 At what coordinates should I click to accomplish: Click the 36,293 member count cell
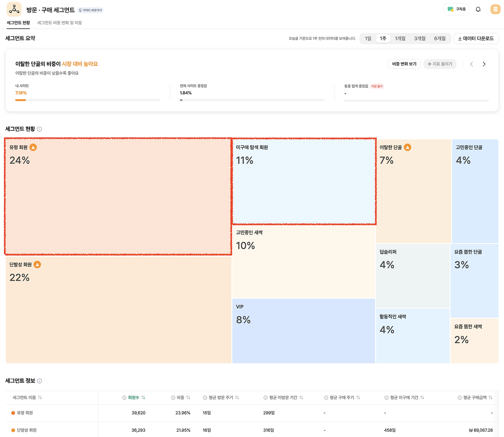(x=138, y=430)
